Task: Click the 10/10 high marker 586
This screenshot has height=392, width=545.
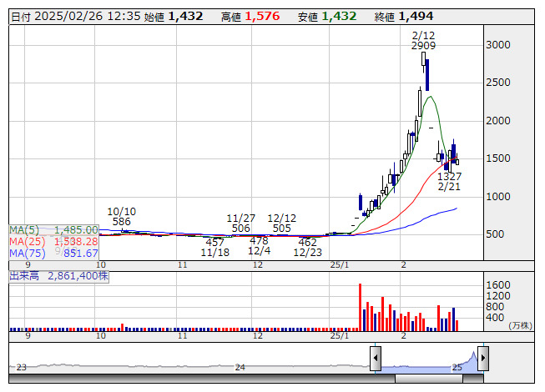Action: point(121,222)
